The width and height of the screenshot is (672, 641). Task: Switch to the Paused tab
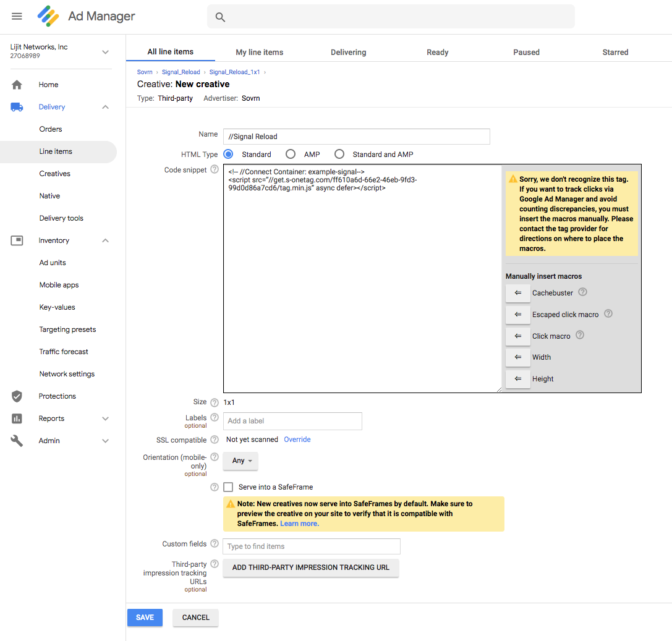pyautogui.click(x=526, y=53)
